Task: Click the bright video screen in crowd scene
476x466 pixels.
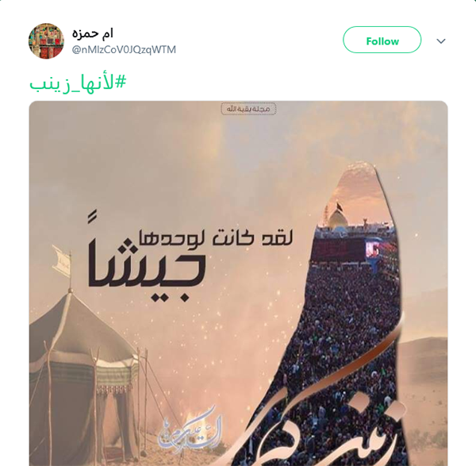Action: 371,250
